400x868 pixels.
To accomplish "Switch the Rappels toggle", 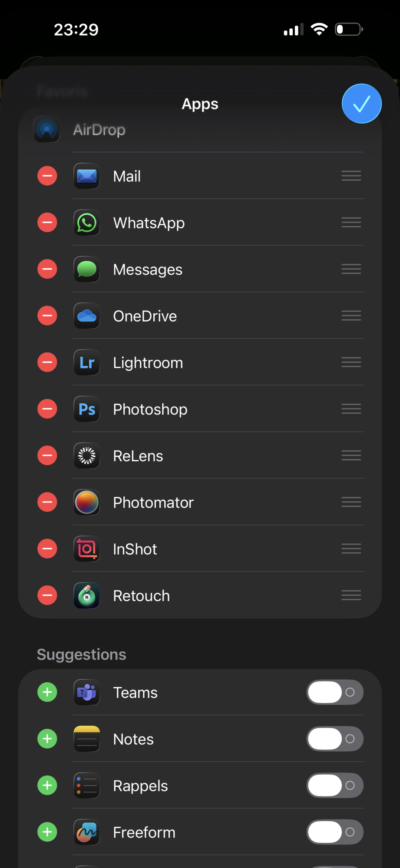I will click(x=335, y=786).
